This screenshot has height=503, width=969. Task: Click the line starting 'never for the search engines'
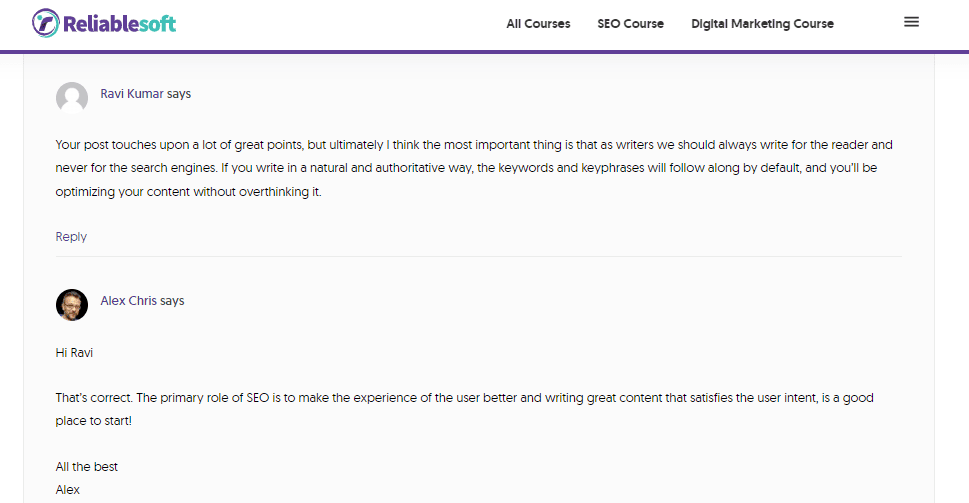[x=466, y=168]
